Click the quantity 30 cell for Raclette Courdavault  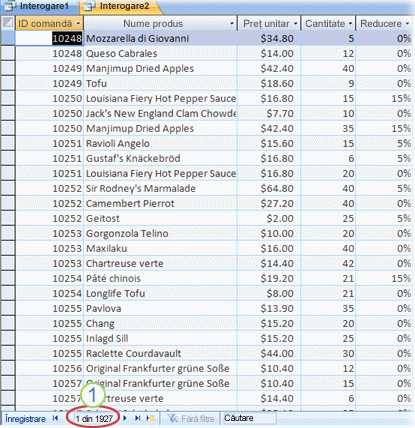point(328,353)
